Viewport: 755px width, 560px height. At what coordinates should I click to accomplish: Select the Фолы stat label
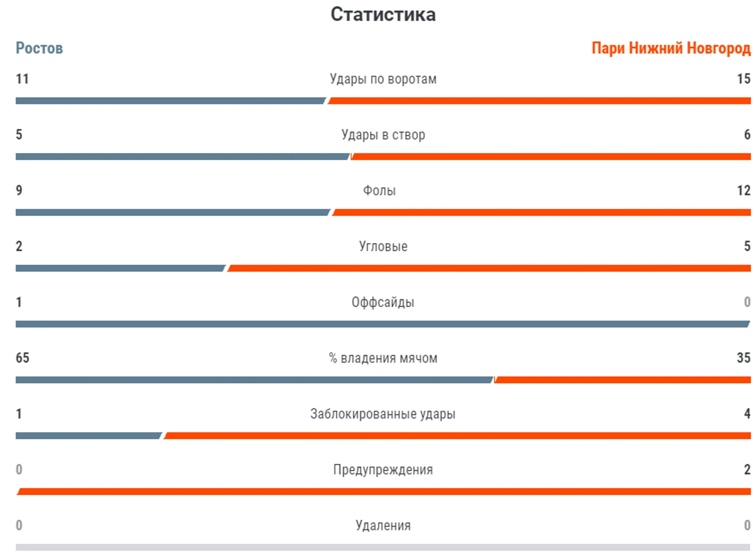click(x=379, y=191)
